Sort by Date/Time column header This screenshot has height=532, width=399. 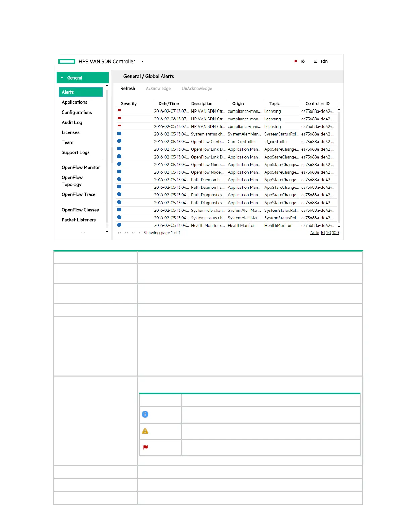(169, 104)
